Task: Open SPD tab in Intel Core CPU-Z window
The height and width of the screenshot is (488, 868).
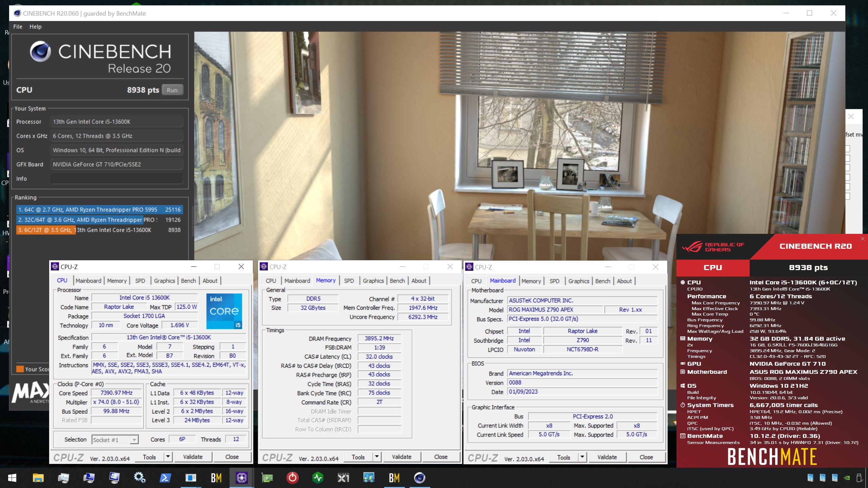Action: coord(140,281)
